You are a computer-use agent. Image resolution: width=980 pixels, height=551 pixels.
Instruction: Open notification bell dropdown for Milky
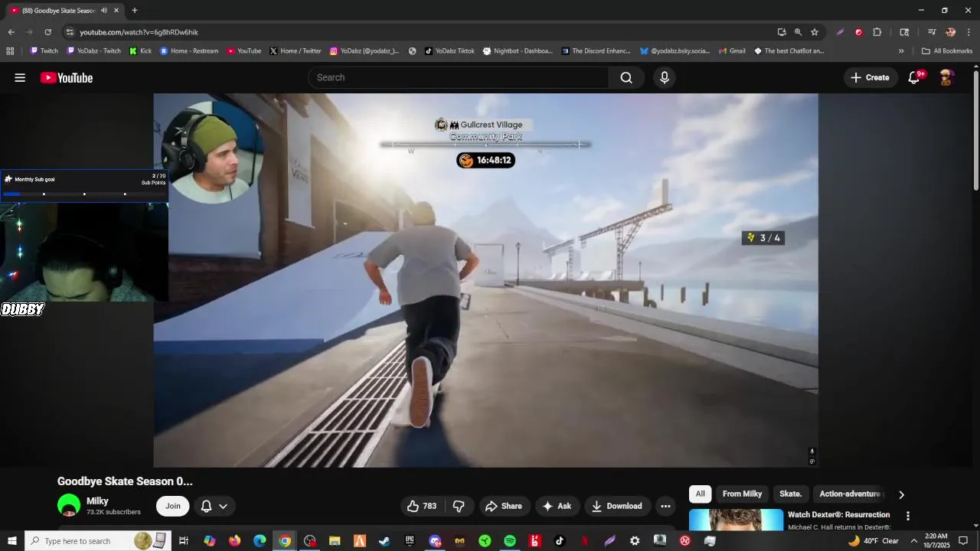point(214,506)
